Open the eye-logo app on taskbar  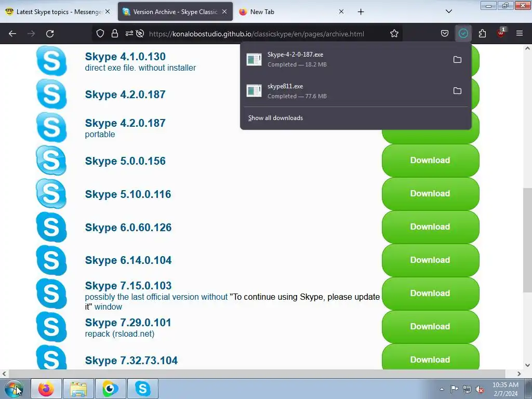111,389
